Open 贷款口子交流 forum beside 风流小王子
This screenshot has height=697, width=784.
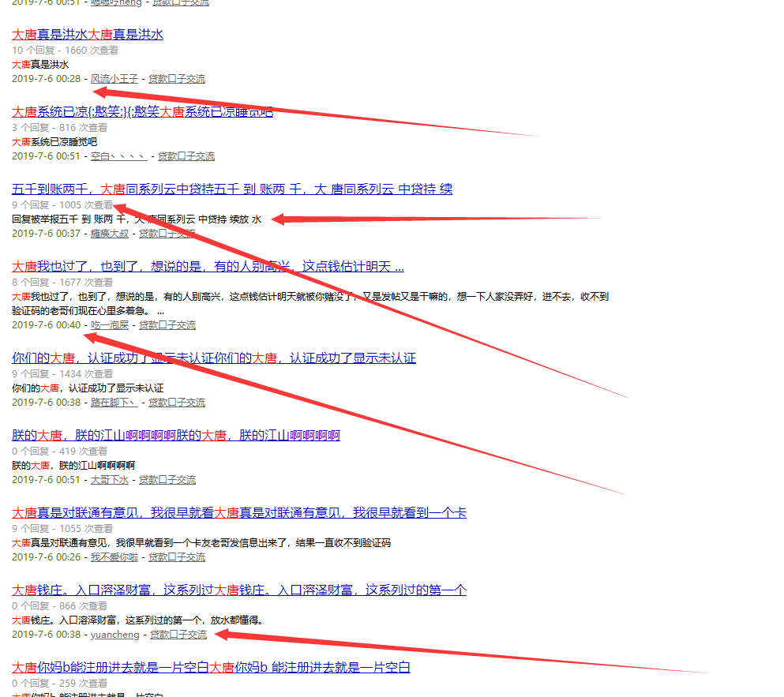177,78
